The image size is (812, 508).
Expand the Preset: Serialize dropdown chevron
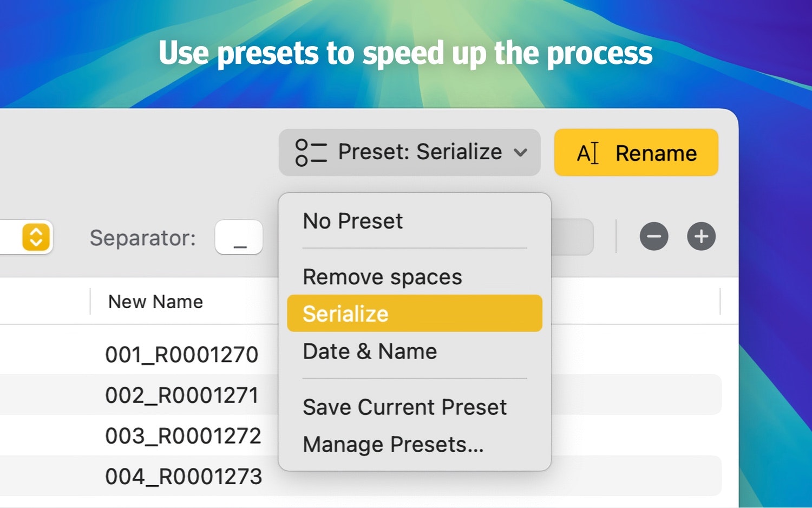tap(521, 153)
